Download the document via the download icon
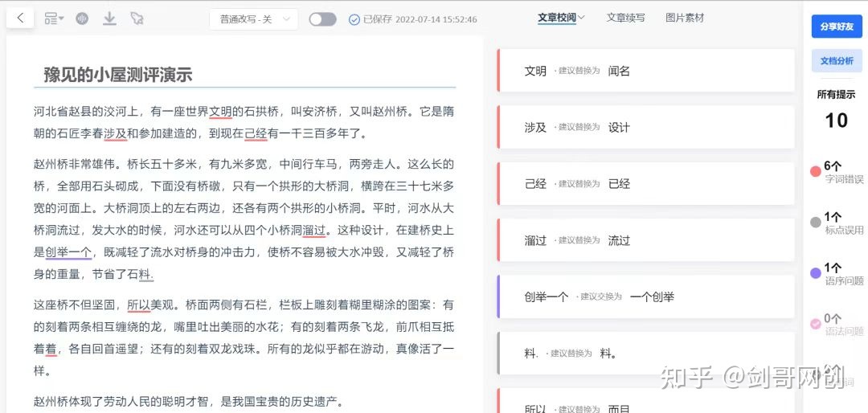Viewport: 868px width, 413px height. [109, 18]
